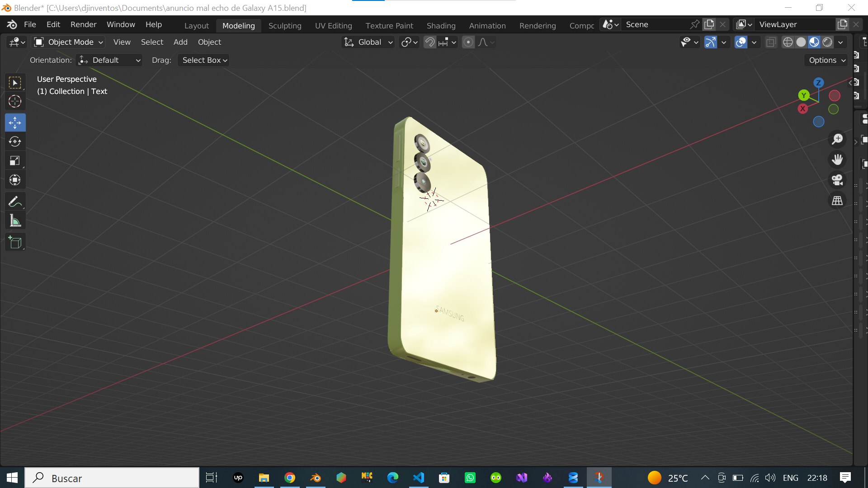
Task: Open the editor type selector
Action: [x=17, y=42]
